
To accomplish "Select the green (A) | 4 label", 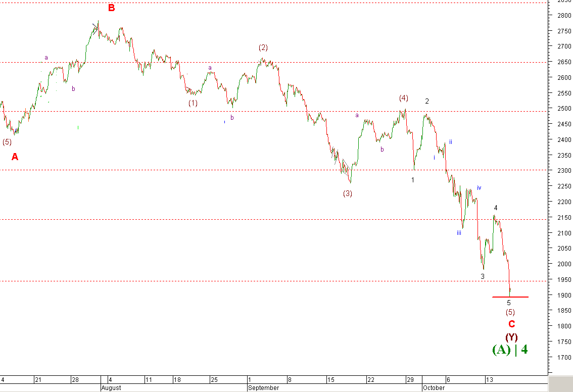I will [x=510, y=350].
